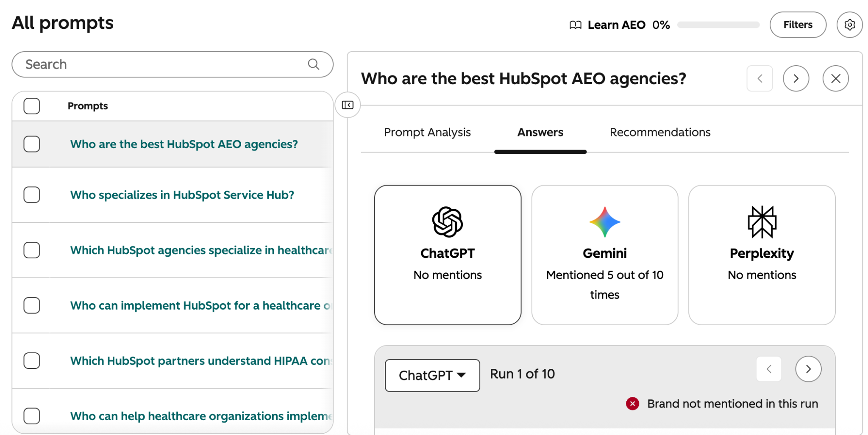
Task: Open the settings gear icon
Action: [849, 25]
